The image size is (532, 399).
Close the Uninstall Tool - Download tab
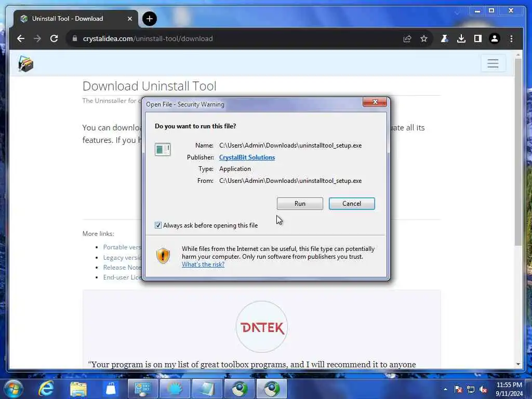click(x=129, y=19)
